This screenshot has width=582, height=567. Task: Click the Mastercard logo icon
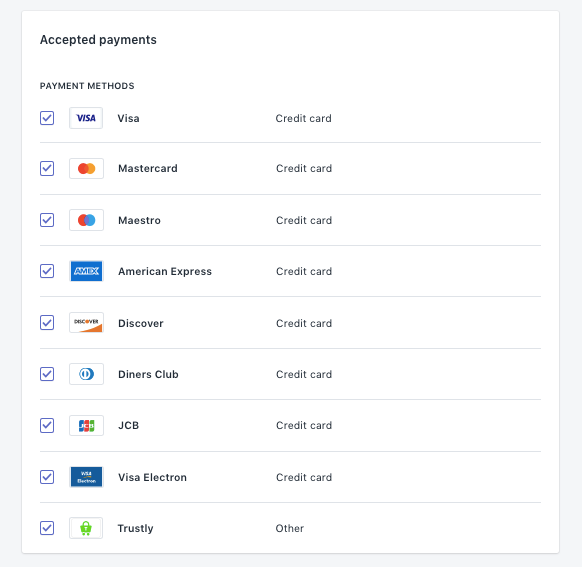(86, 168)
